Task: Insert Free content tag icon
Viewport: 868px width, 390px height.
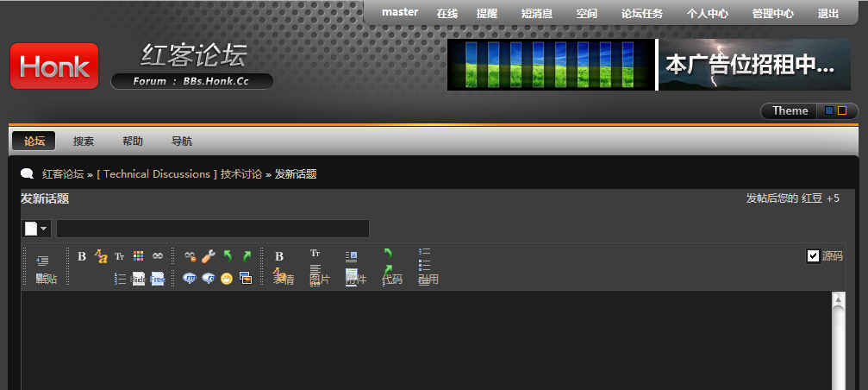Action: [x=158, y=279]
